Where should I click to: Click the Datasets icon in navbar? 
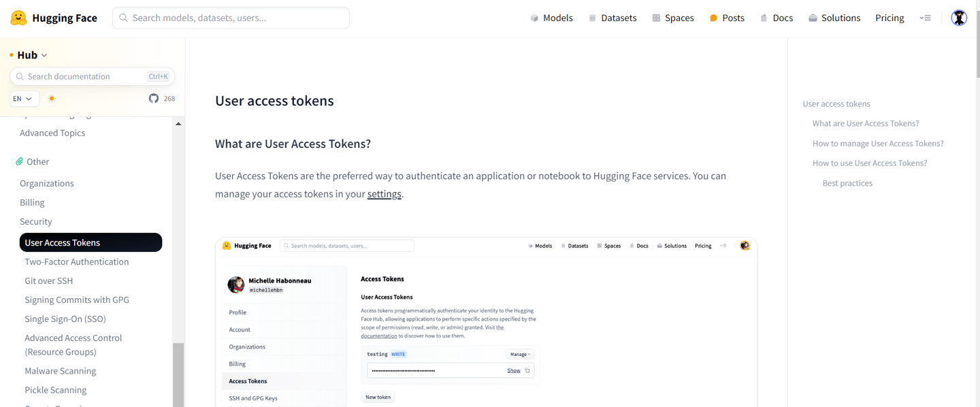(592, 18)
